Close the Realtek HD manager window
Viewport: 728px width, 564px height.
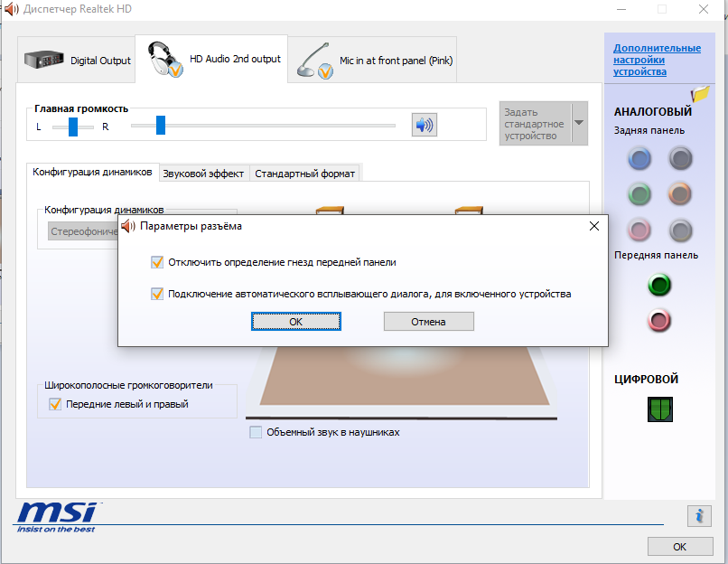click(x=704, y=9)
